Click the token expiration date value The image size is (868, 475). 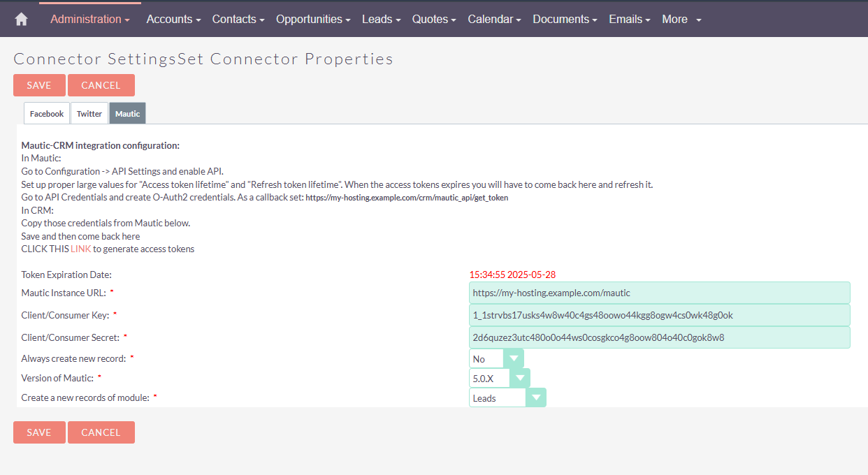click(x=512, y=275)
